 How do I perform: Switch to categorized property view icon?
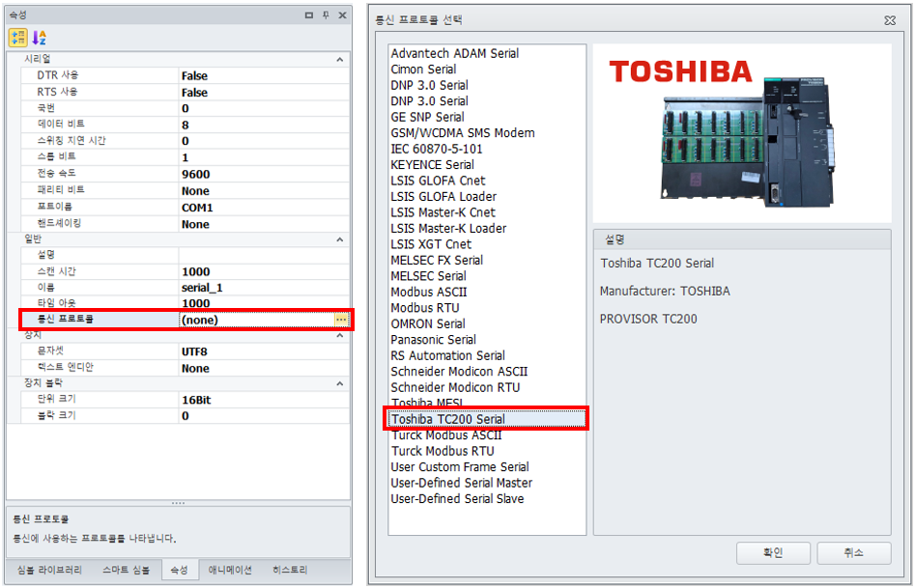pos(17,38)
